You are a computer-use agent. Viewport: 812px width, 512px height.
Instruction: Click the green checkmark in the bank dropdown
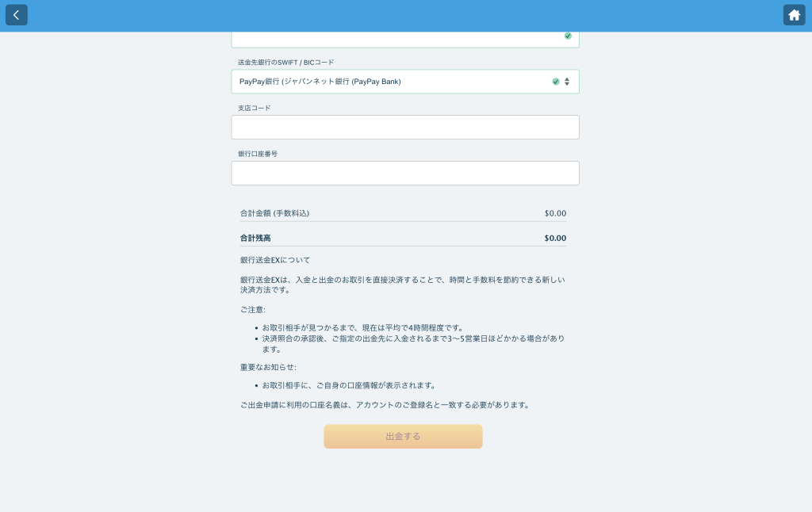click(x=556, y=82)
